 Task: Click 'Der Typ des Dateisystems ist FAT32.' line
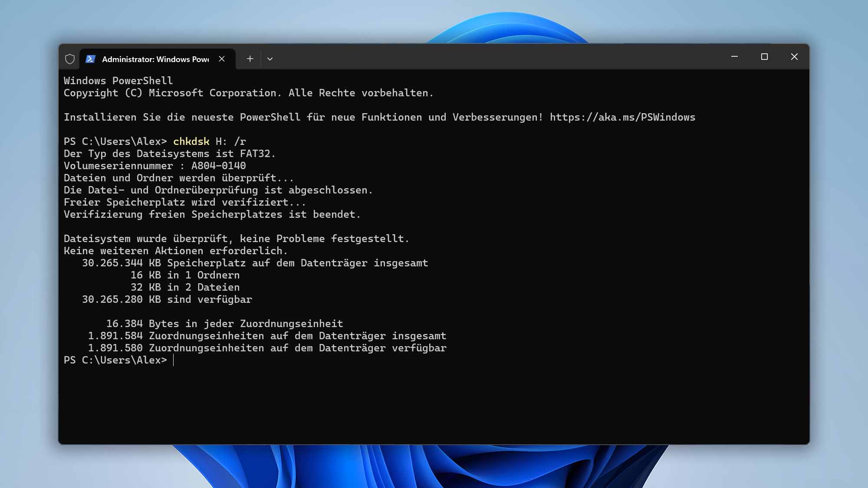[170, 154]
